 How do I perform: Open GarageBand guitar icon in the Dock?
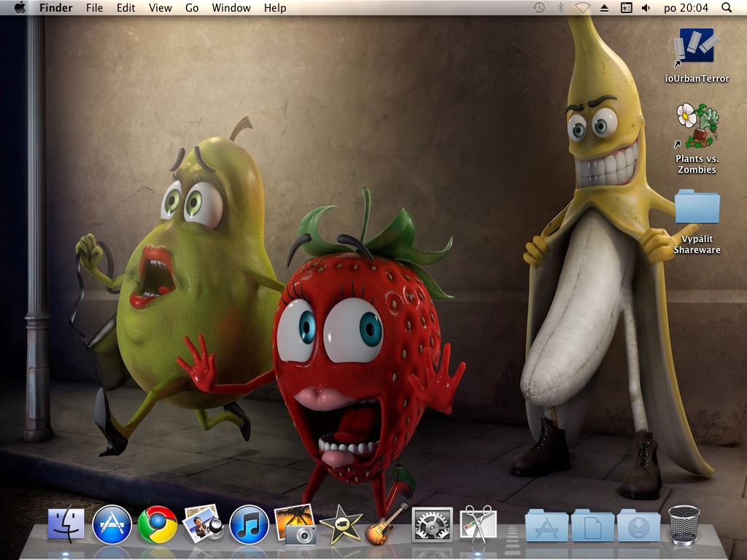[387, 524]
